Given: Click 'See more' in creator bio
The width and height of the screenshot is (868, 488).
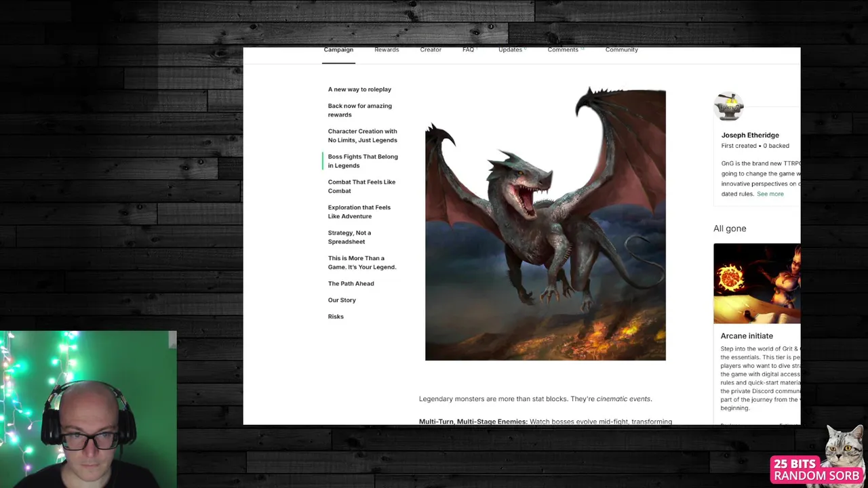Looking at the screenshot, I should point(770,194).
